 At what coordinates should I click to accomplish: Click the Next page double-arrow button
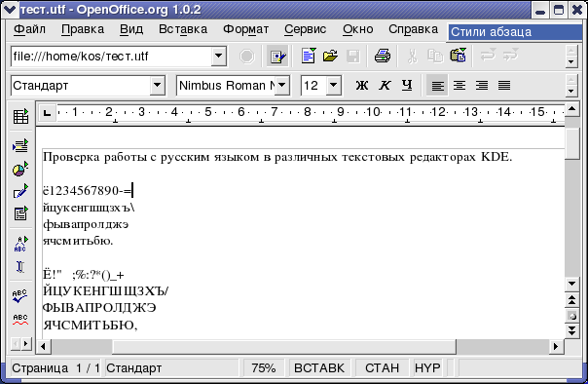572,330
